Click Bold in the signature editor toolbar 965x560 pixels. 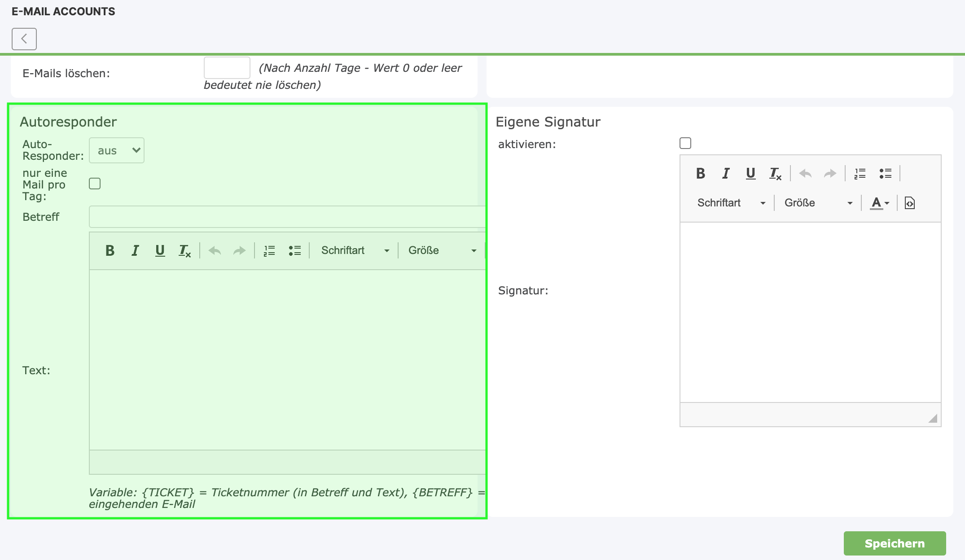tap(700, 173)
